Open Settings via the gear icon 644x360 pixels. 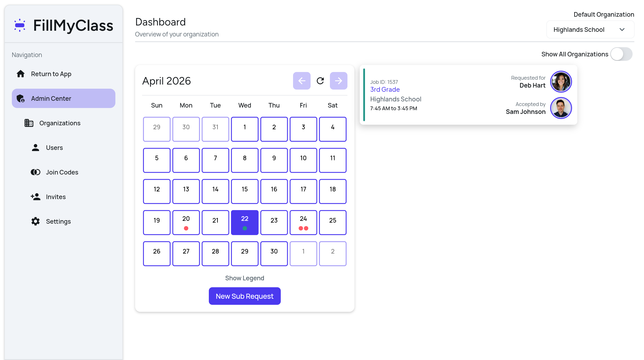36,221
